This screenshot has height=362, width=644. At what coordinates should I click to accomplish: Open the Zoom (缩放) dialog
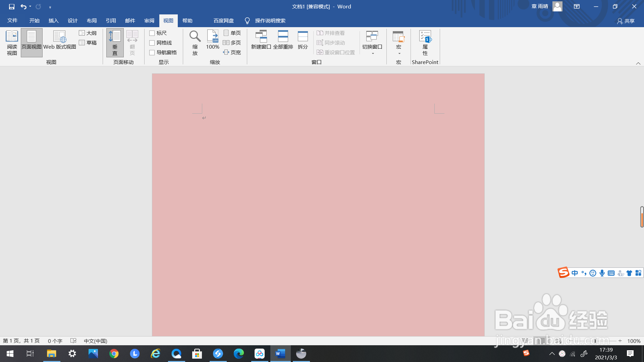(195, 43)
